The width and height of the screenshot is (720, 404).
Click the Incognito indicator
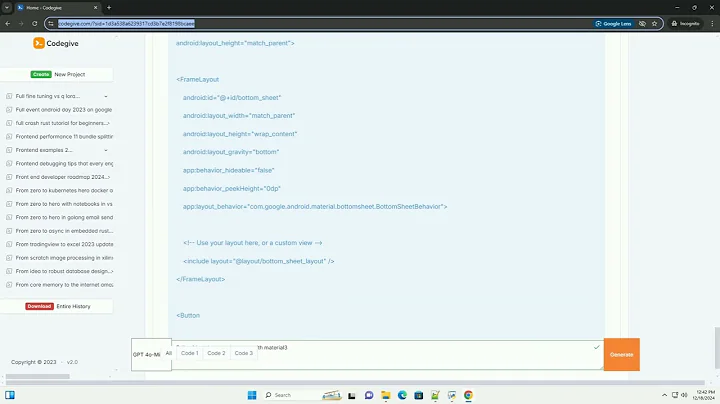685,23
